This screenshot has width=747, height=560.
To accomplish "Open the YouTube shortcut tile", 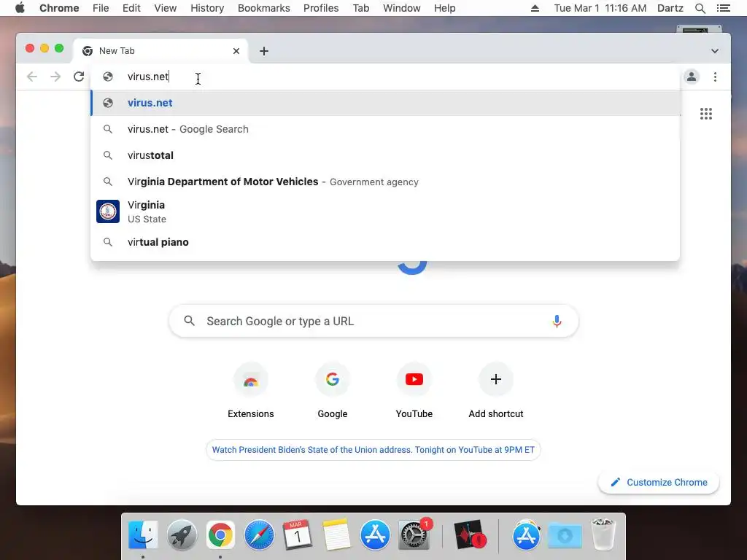I will pyautogui.click(x=414, y=391).
